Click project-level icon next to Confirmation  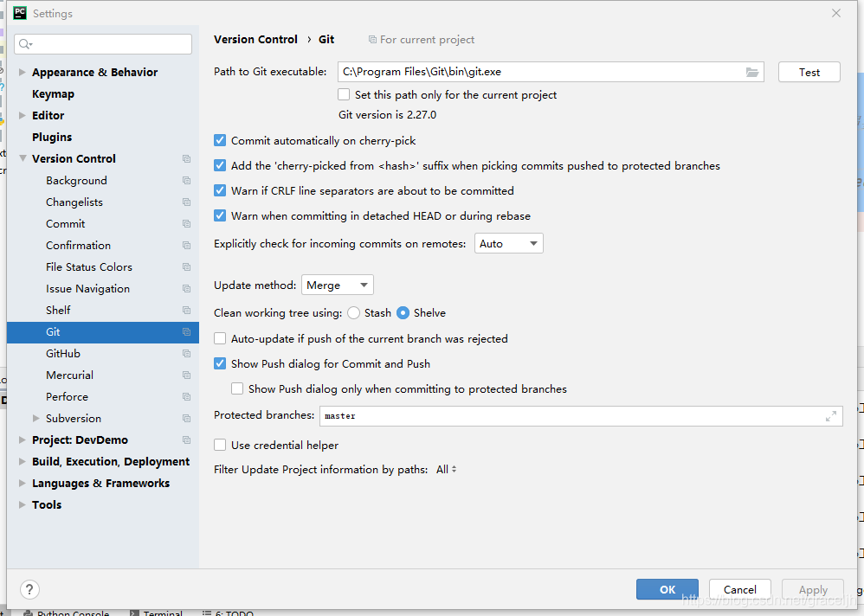tap(187, 246)
